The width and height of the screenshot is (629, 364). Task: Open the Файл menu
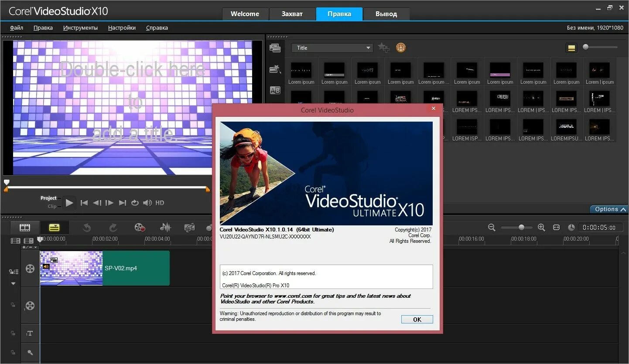(17, 27)
